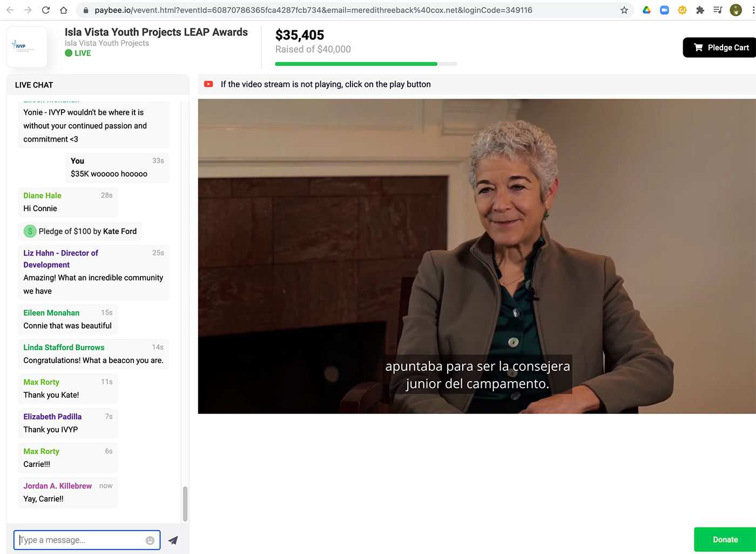Click the red YouTube play icon
Viewport: 756px width, 554px height.
pyautogui.click(x=208, y=84)
